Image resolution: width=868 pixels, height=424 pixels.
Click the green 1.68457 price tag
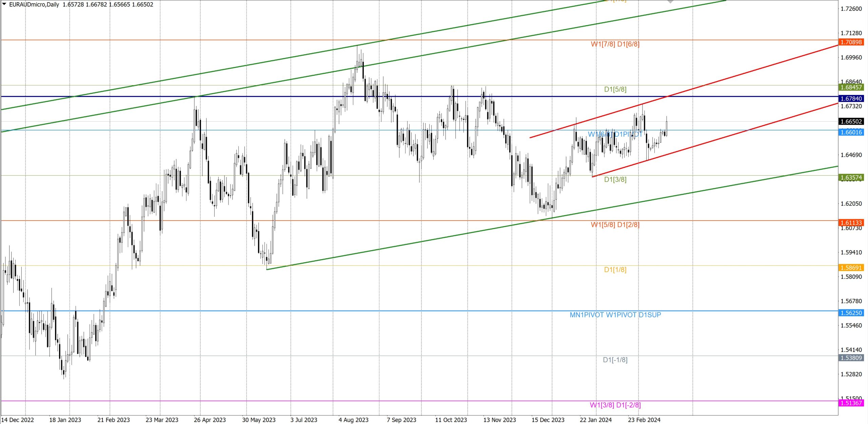(x=851, y=87)
